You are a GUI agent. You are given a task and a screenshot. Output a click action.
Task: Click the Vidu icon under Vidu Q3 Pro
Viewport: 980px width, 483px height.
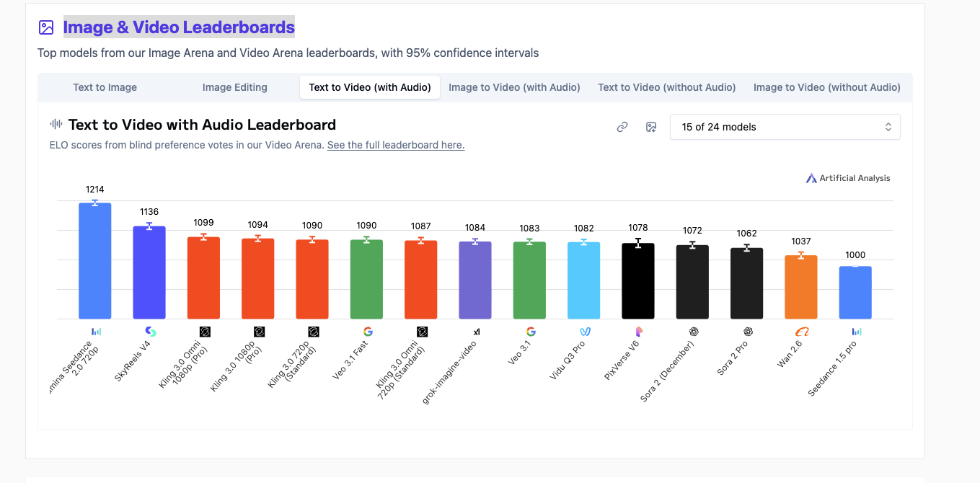[584, 331]
